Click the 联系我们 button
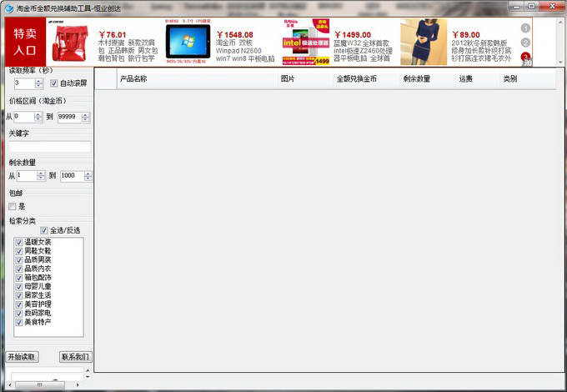Image resolution: width=567 pixels, height=392 pixels. tap(76, 357)
